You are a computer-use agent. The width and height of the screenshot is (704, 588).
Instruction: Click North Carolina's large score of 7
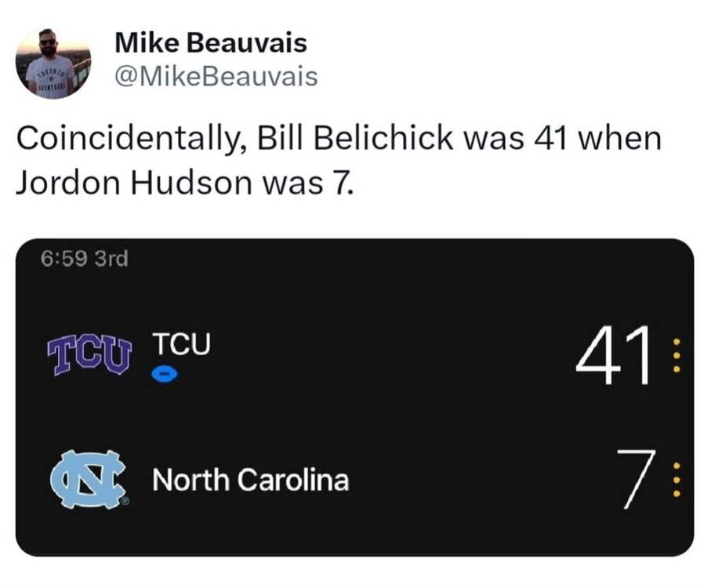(632, 478)
